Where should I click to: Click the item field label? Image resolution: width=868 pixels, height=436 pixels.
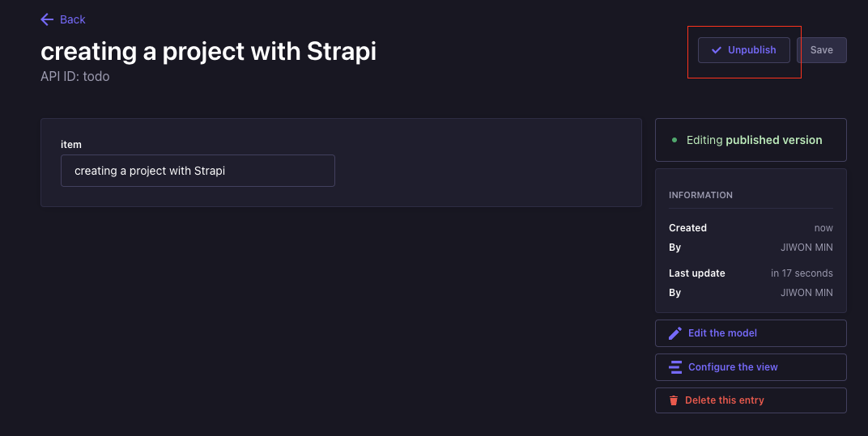point(71,145)
